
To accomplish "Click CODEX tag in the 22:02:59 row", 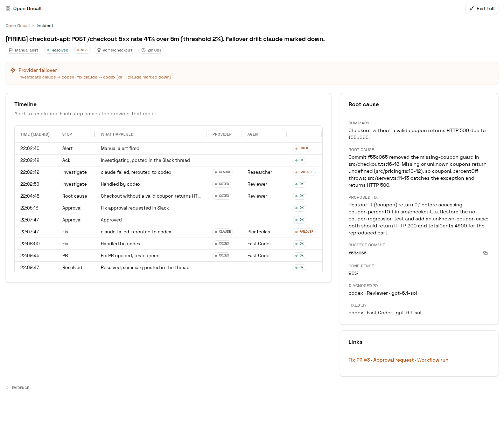I will point(222,184).
